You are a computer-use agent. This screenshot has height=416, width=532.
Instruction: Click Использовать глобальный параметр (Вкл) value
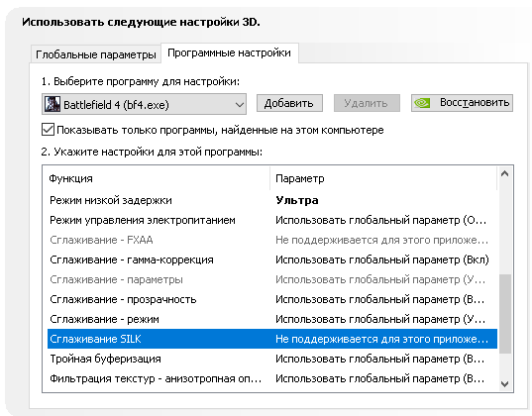(382, 260)
